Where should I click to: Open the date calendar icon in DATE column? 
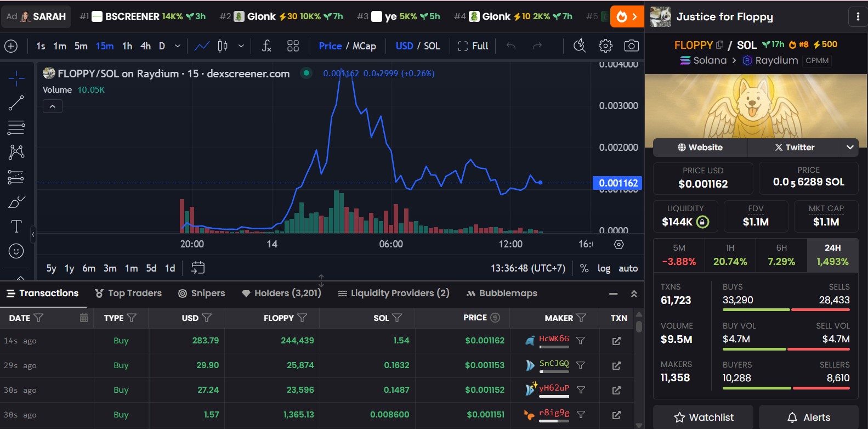[x=84, y=318]
